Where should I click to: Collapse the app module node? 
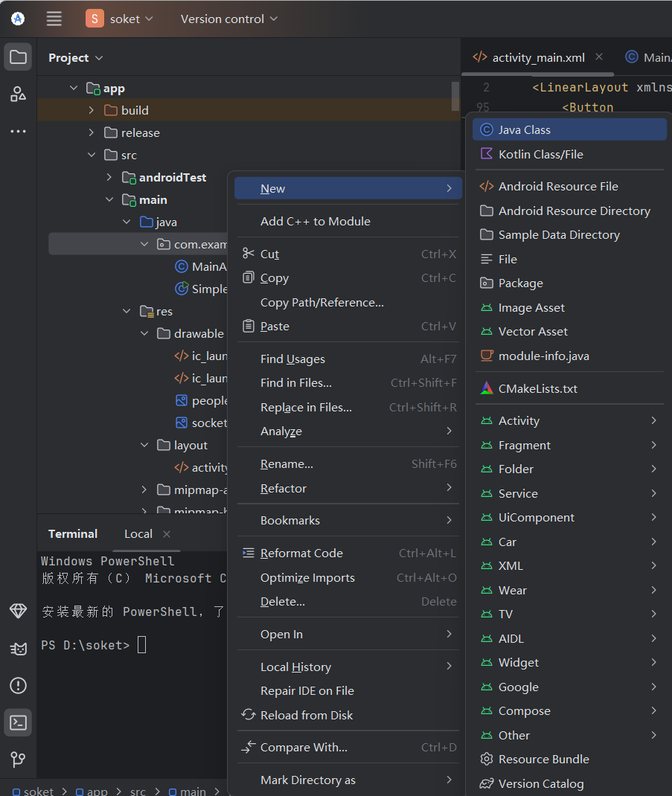click(x=74, y=89)
